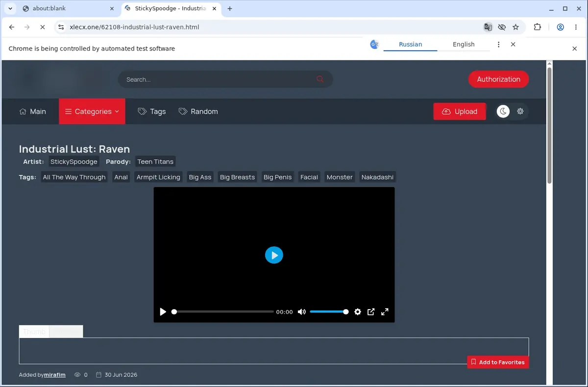Click the large blue play button
The height and width of the screenshot is (387, 588).
pos(274,255)
